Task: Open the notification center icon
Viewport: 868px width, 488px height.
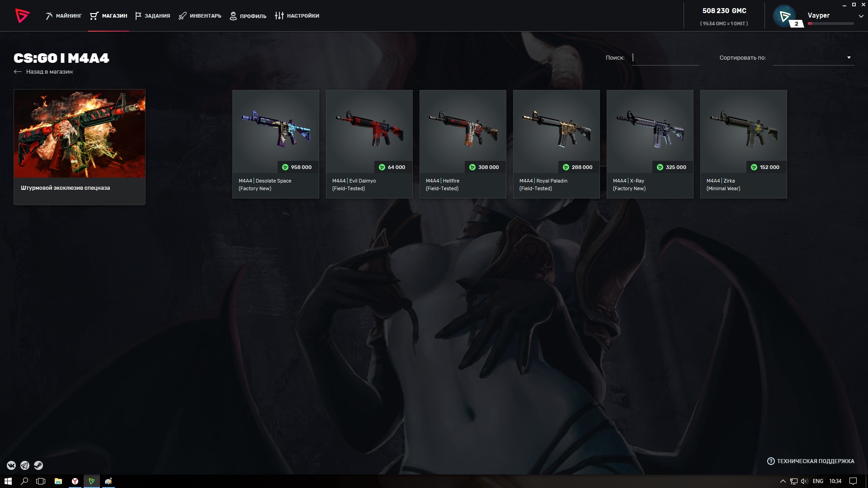Action: click(x=853, y=481)
